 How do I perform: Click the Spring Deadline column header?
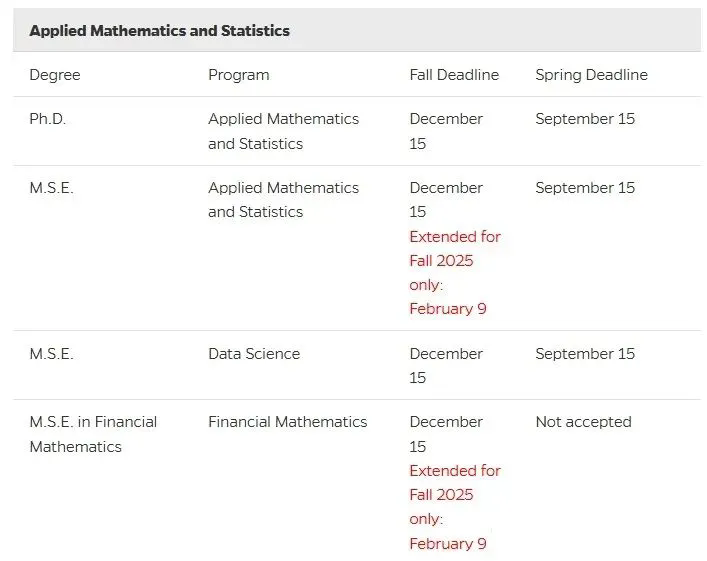tap(591, 75)
